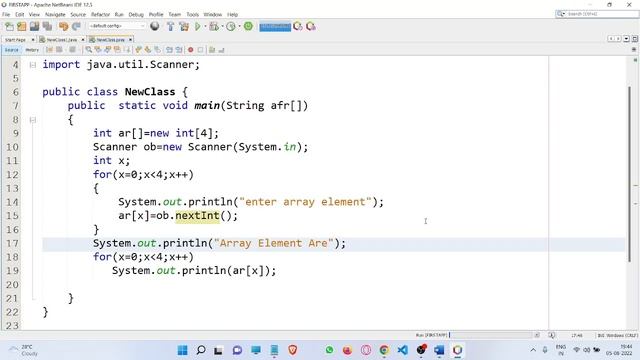The height and width of the screenshot is (360, 640).
Task: Show opened documents list dropdown
Action: point(627,39)
